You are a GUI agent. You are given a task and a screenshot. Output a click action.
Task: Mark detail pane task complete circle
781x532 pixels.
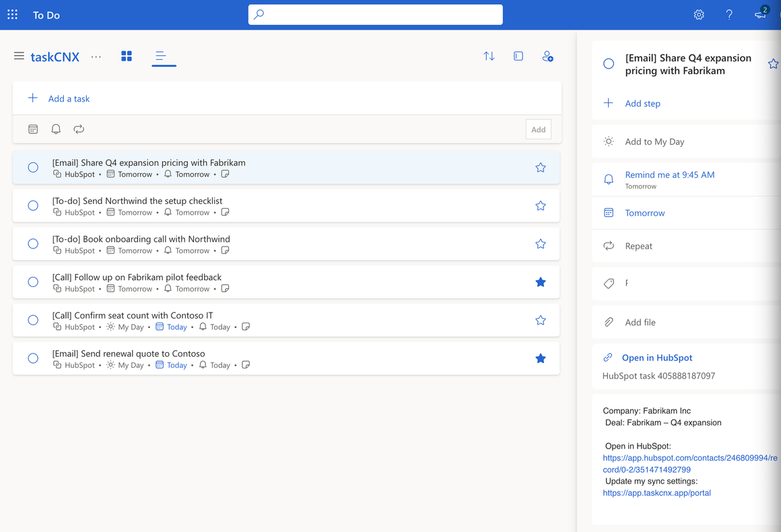(609, 64)
